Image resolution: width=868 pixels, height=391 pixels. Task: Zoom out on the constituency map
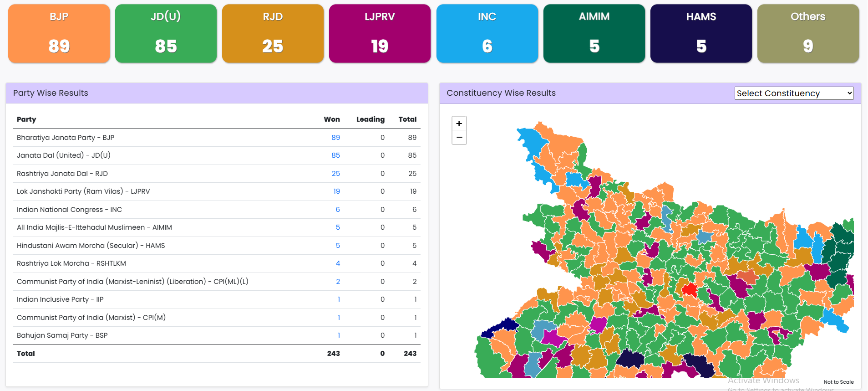[459, 137]
